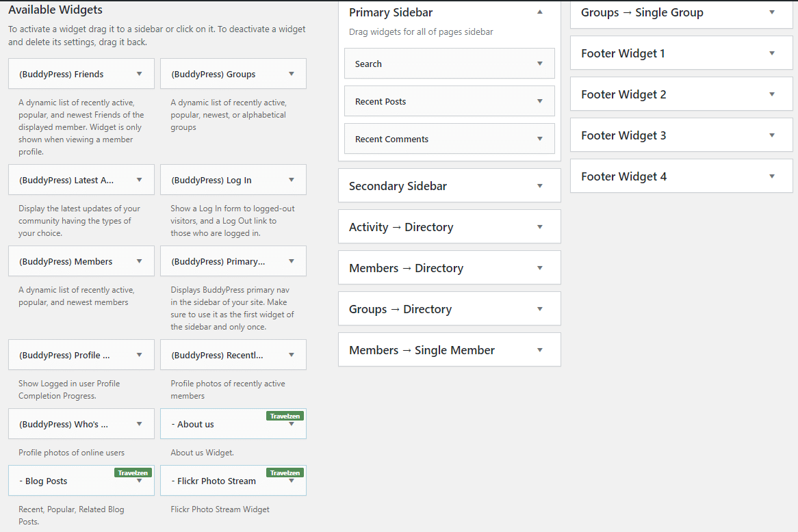Image resolution: width=798 pixels, height=532 pixels.
Task: Expand the Activity → Directory arrow
Action: pos(539,227)
